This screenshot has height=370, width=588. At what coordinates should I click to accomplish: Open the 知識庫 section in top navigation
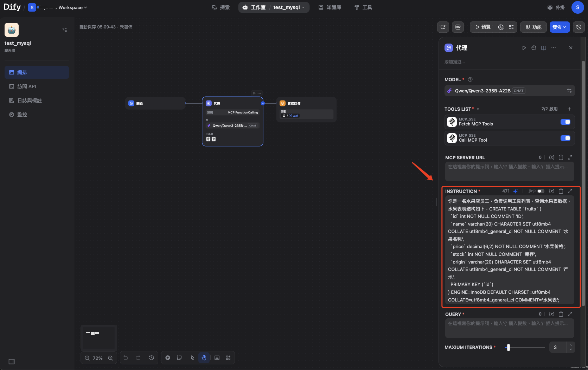tap(330, 7)
